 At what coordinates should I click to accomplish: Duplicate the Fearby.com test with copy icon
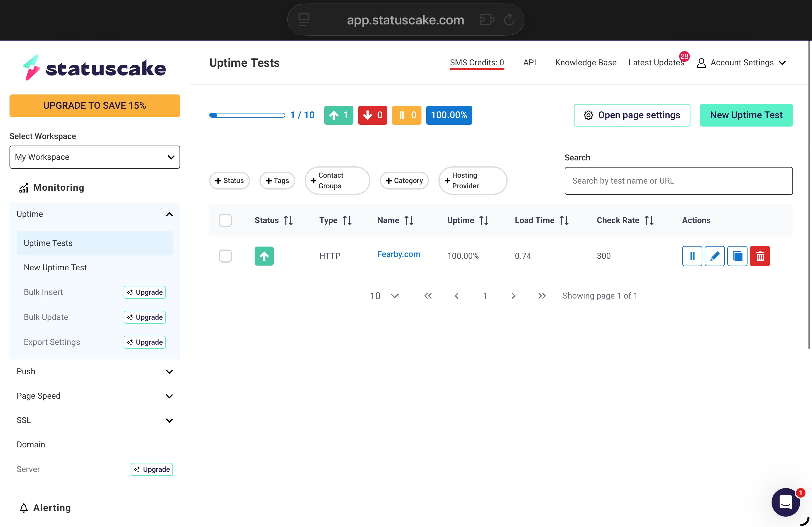737,256
